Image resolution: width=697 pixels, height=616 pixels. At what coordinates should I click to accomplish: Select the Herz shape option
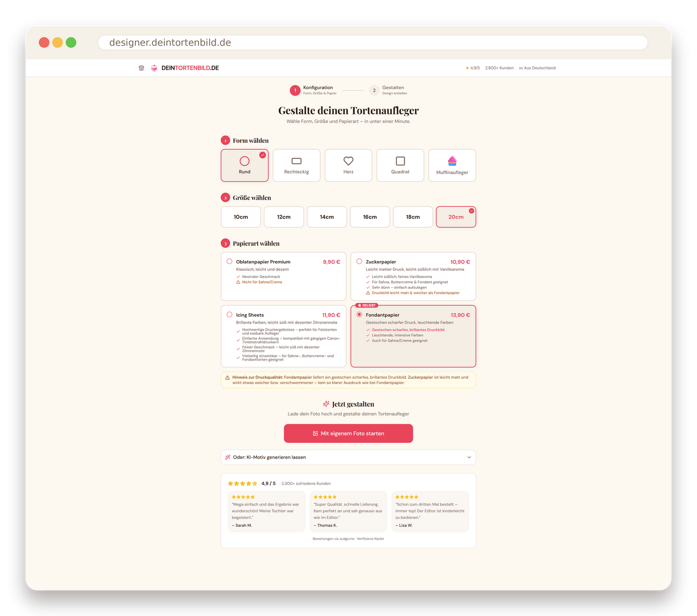tap(348, 165)
